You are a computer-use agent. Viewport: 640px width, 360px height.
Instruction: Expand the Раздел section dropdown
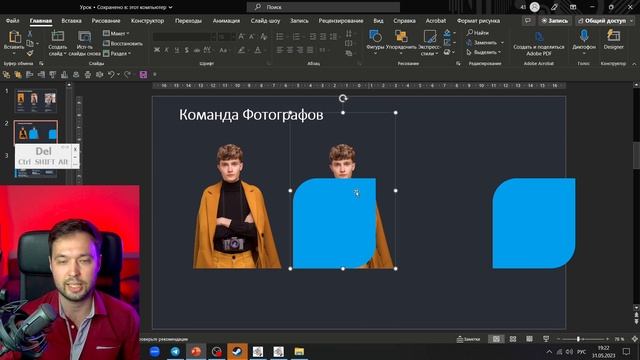[x=117, y=53]
